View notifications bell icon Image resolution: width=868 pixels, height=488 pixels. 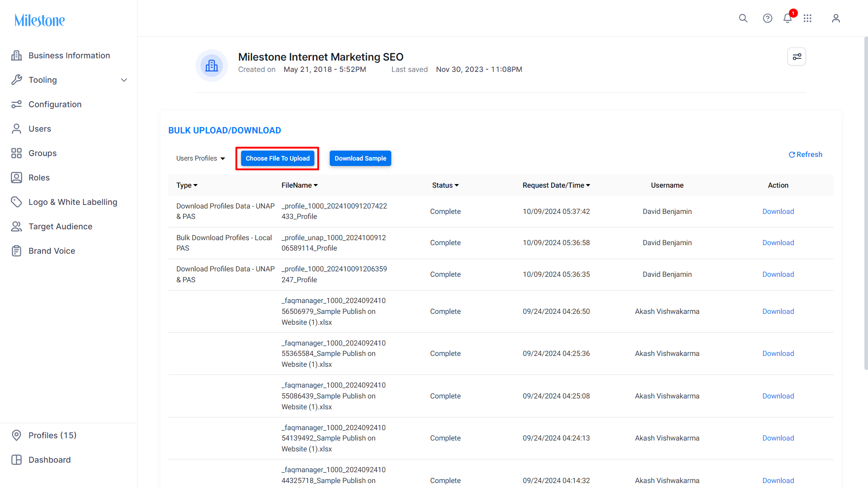click(787, 18)
